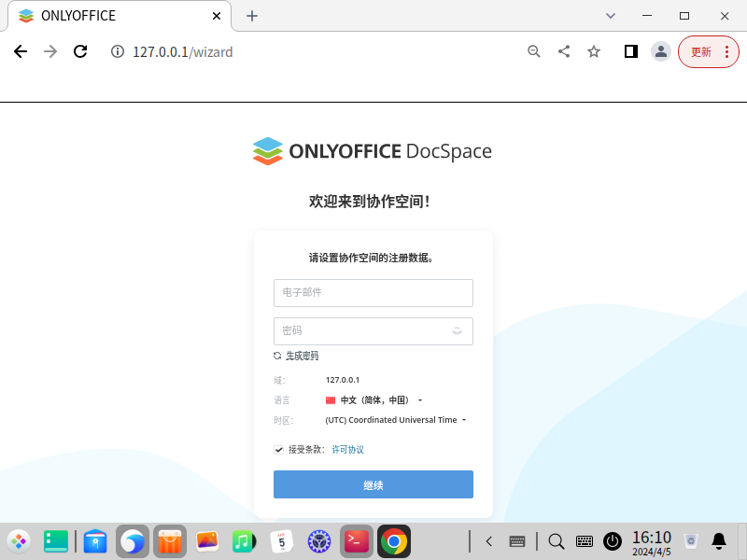Open the calendar dock icon
The height and width of the screenshot is (560, 747).
tap(282, 541)
